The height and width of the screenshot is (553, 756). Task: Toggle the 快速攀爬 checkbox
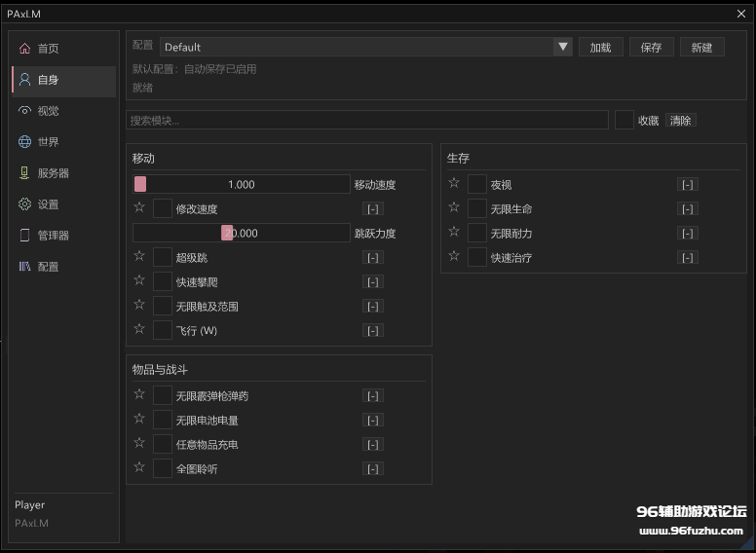[163, 281]
